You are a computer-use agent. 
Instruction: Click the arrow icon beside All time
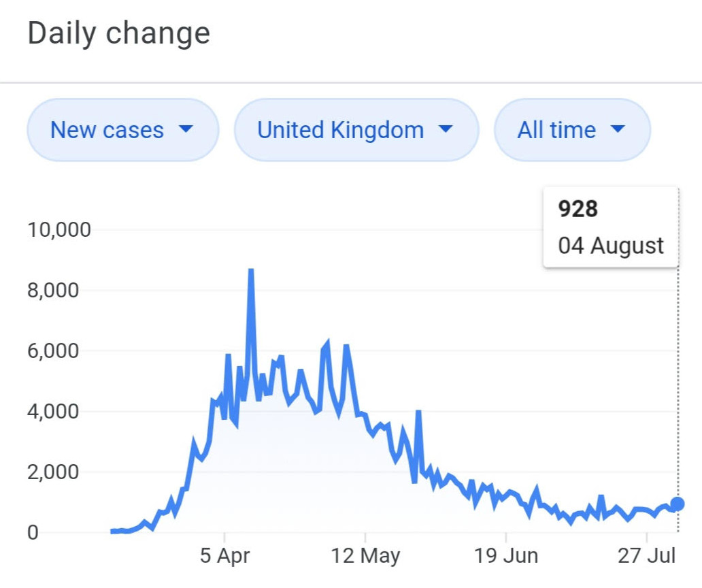(618, 129)
